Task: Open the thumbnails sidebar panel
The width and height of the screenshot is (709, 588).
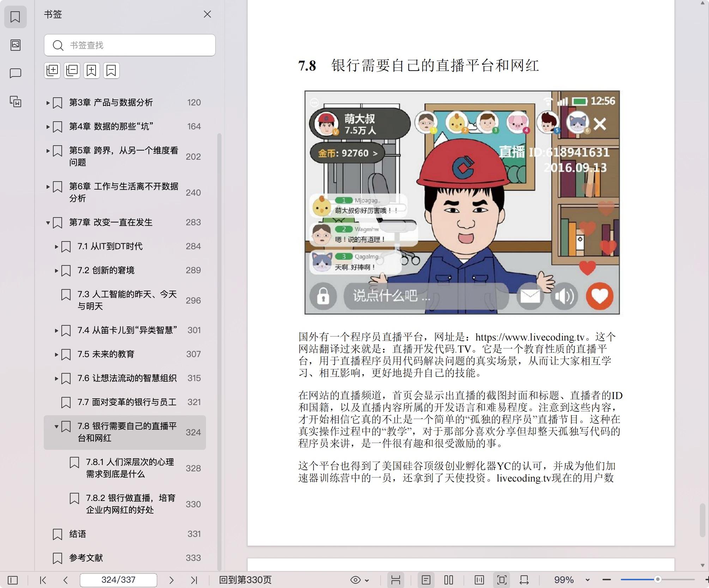Action: 15,45
